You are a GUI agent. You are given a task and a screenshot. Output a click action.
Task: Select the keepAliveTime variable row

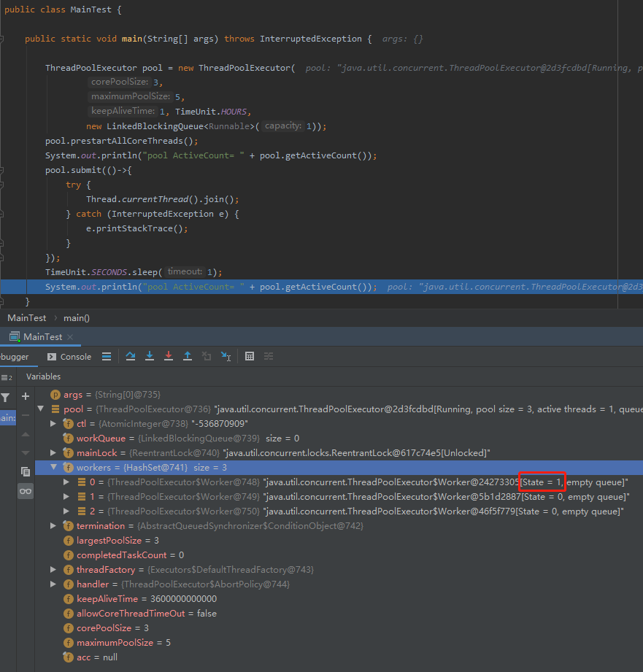[x=339, y=598]
